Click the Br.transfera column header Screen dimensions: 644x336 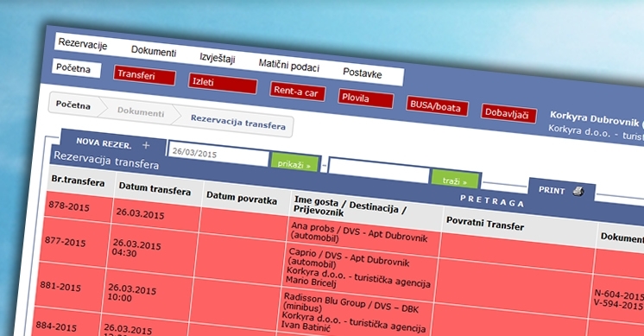78,181
